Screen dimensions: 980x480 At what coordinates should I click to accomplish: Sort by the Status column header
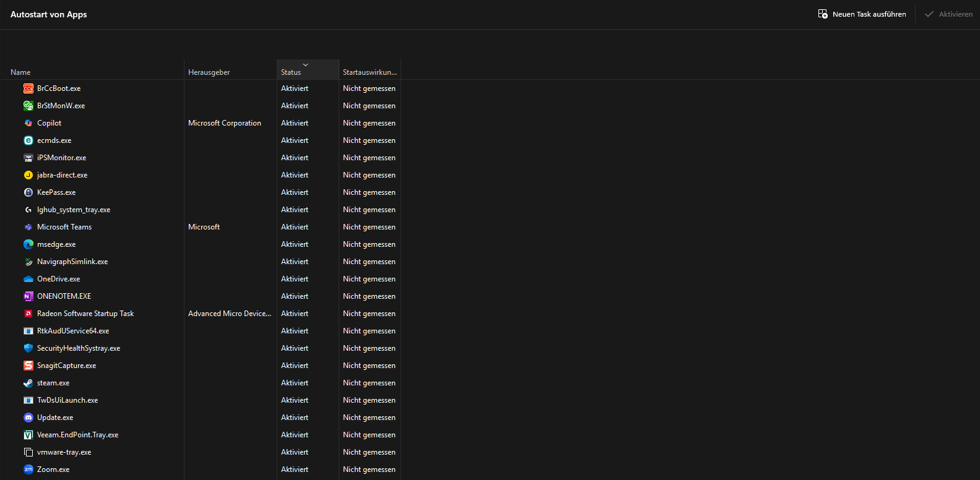[x=291, y=72]
